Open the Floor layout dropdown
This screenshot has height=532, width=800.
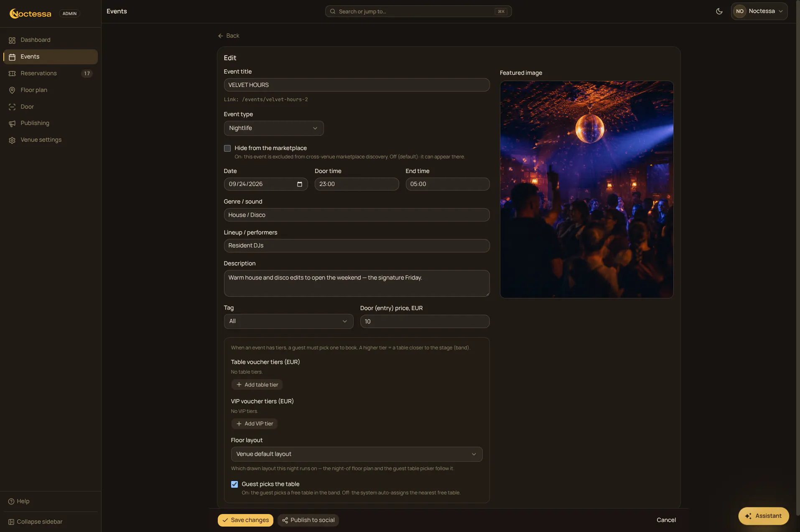(x=357, y=454)
